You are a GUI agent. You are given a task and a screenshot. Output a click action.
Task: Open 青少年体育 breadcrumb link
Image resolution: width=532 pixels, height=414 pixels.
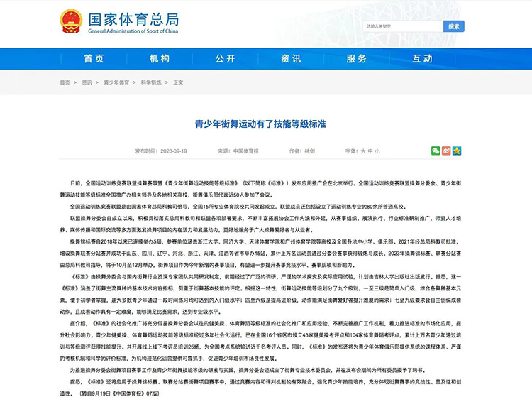(116, 82)
